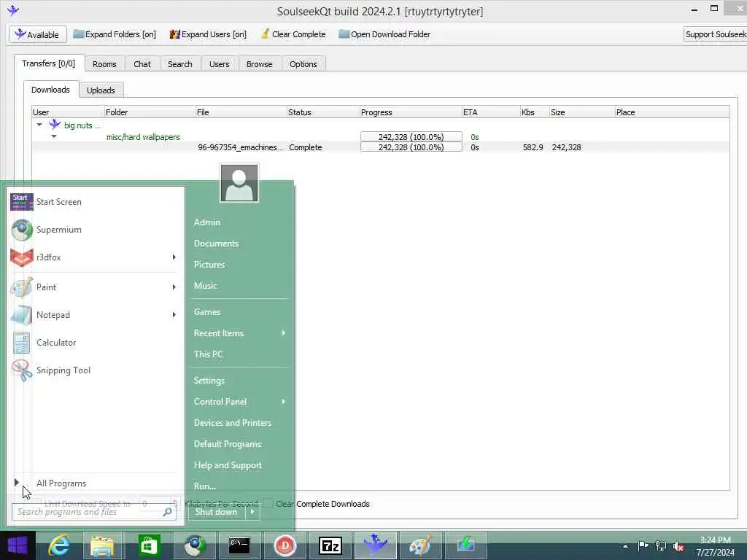Image resolution: width=747 pixels, height=560 pixels.
Task: Open Internet Explorer from the taskbar
Action: (x=59, y=545)
